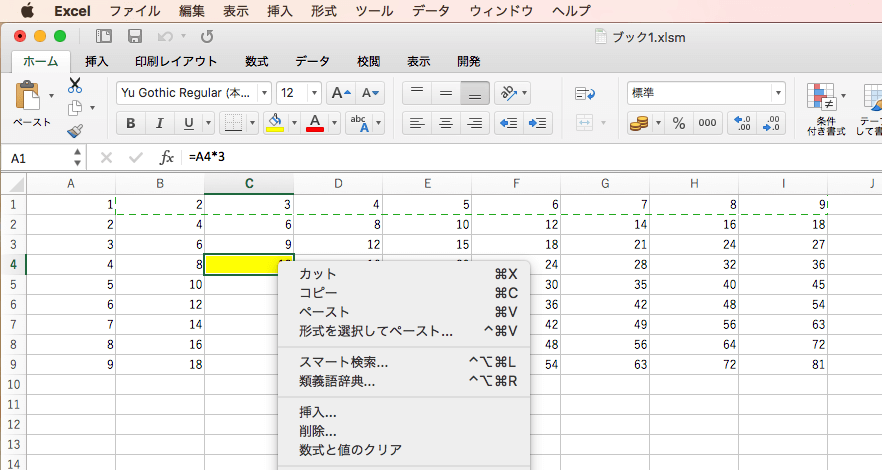882x470 pixels.
Task: Switch to the 印刷レイアウト tab
Action: [x=176, y=61]
